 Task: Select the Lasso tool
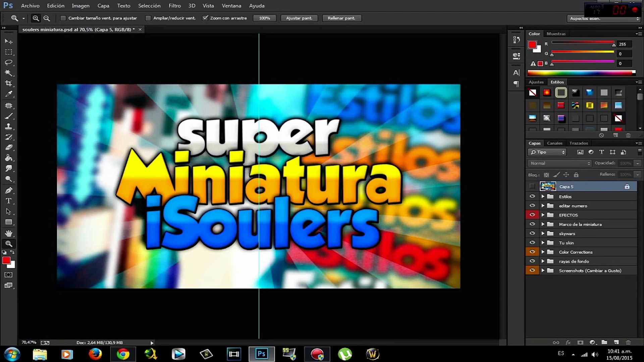click(9, 62)
